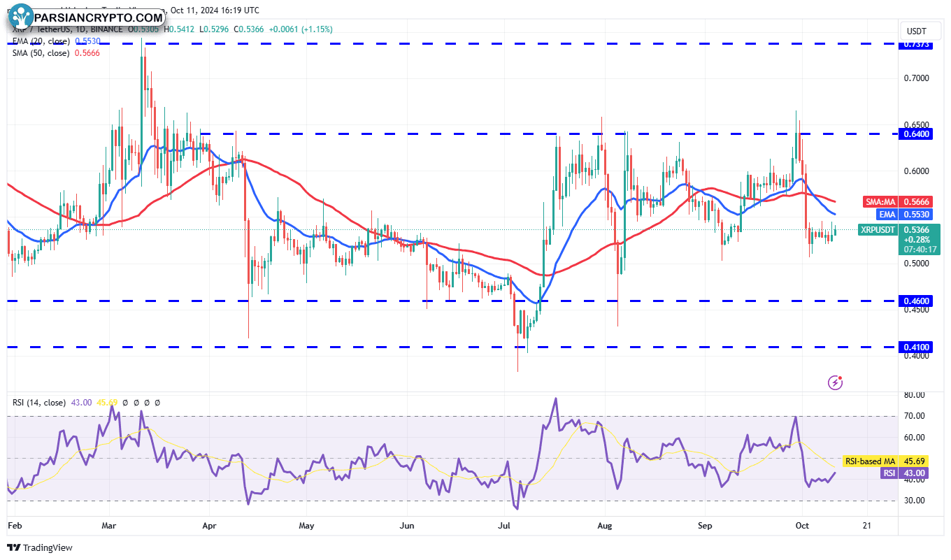Click the Feb label on time axis
This screenshot has width=951, height=560.
(x=14, y=525)
